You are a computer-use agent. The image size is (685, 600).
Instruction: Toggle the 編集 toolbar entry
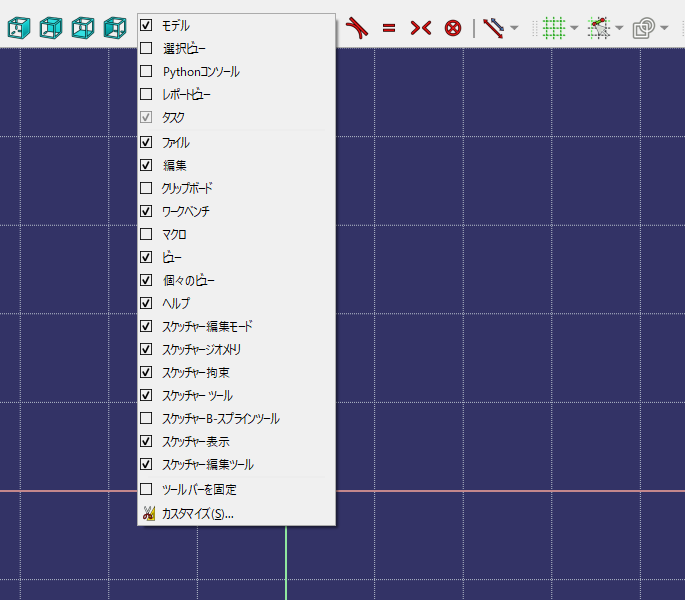[x=236, y=165]
